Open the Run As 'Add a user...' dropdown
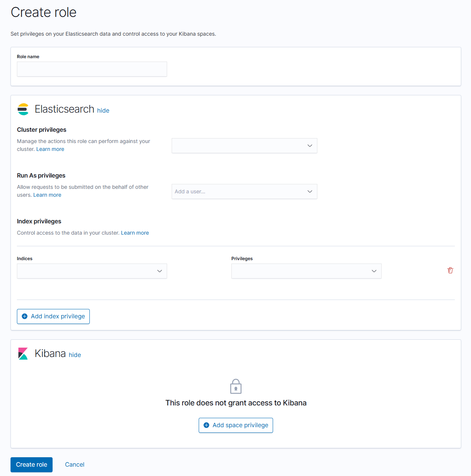Viewport: 471px width, 476px height. pyautogui.click(x=244, y=191)
